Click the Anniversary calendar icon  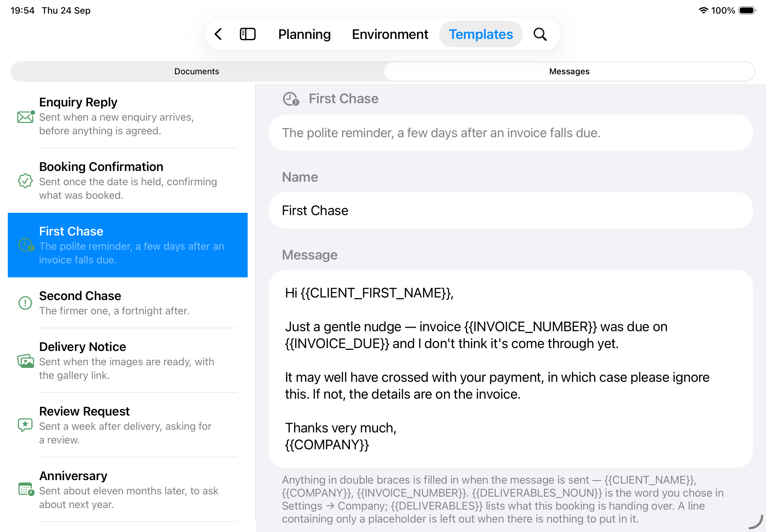click(26, 489)
